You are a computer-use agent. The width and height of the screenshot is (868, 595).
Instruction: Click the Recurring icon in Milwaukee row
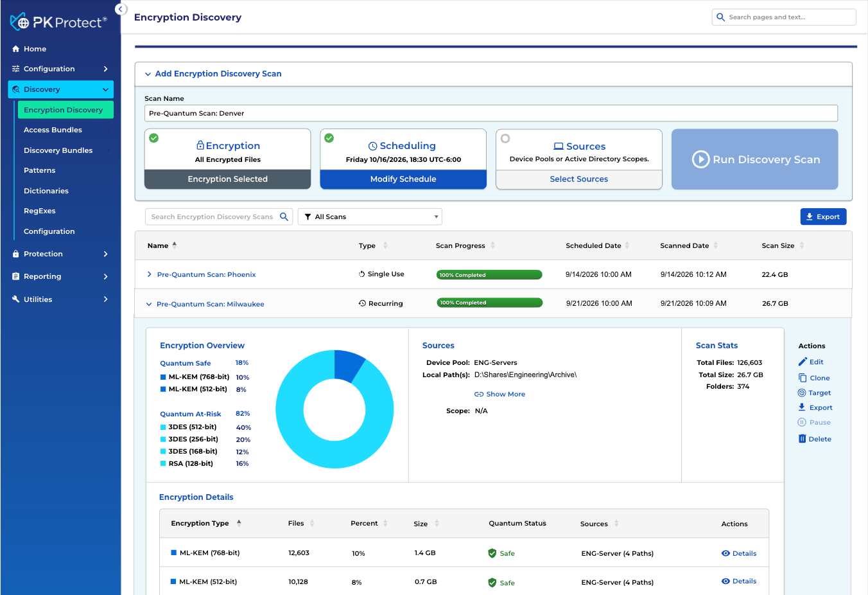point(362,303)
